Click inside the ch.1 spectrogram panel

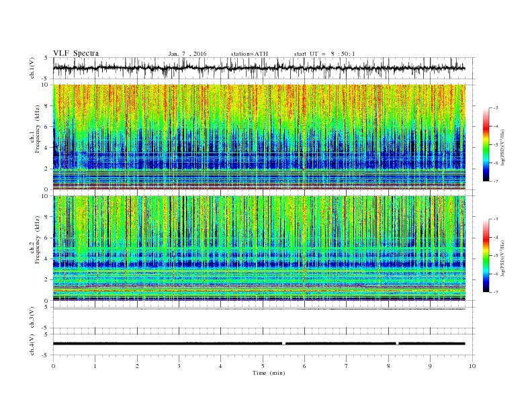(259, 137)
